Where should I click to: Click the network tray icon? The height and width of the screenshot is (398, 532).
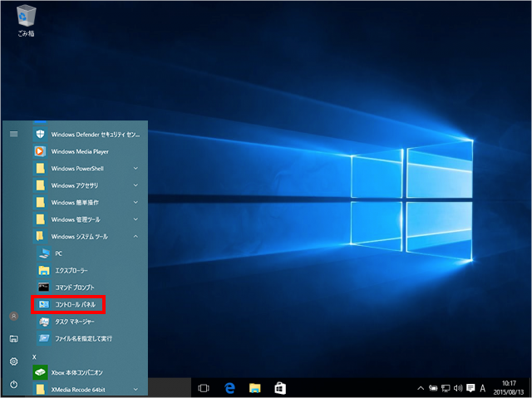[446, 388]
